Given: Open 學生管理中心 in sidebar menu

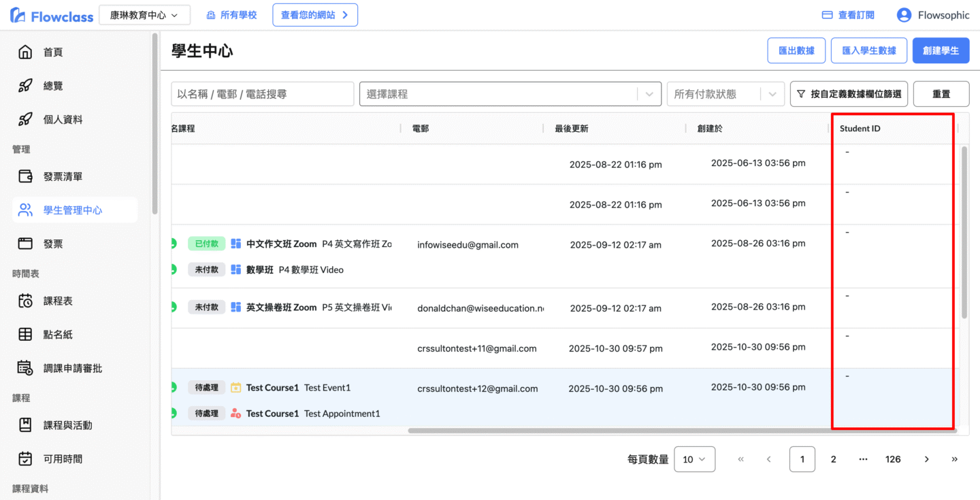Looking at the screenshot, I should [73, 210].
